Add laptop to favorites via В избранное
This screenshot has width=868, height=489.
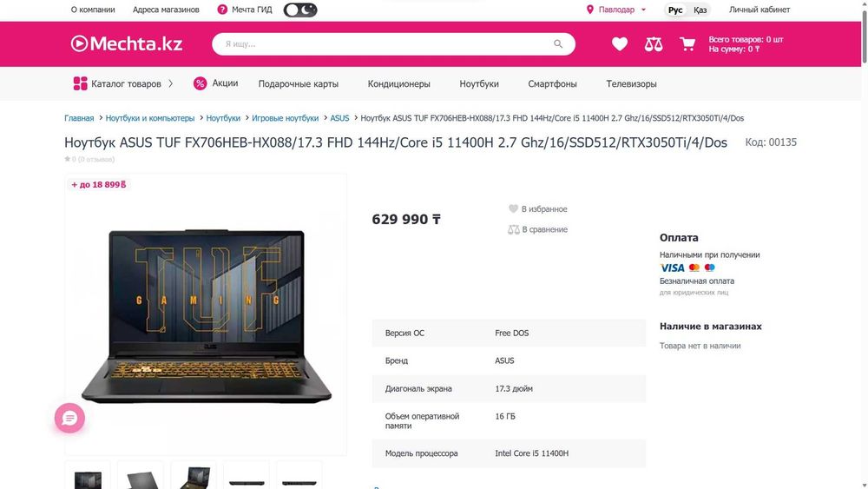point(537,208)
